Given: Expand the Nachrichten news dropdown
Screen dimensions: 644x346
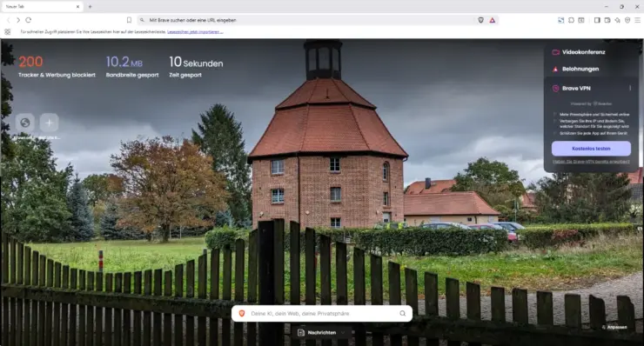Looking at the screenshot, I should [x=322, y=332].
